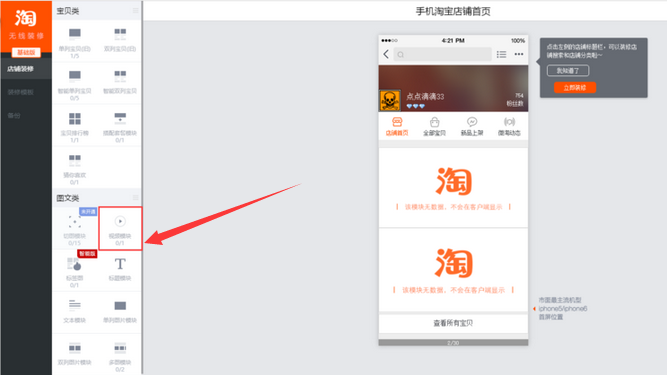Select the 标题模块 T icon
This screenshot has height=375, width=667.
pyautogui.click(x=120, y=264)
